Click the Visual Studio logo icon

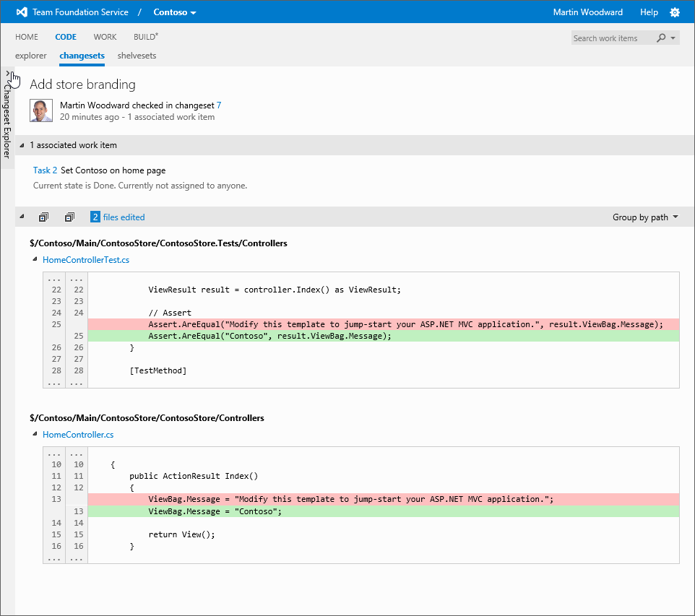click(22, 12)
